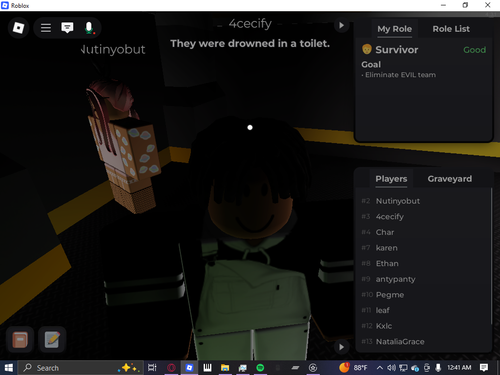Select player #13 NataliaGrace
The height and width of the screenshot is (375, 500).
pyautogui.click(x=423, y=342)
